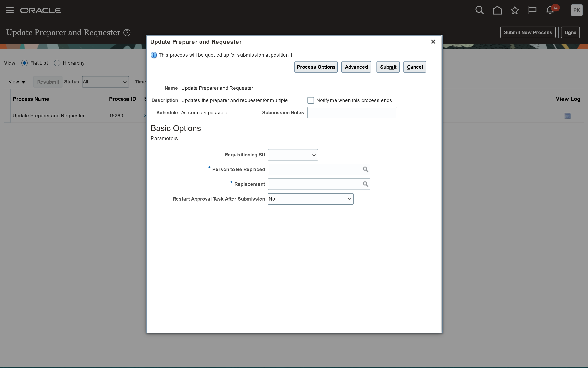This screenshot has width=588, height=368.
Task: Click the Process Options button
Action: pyautogui.click(x=316, y=67)
